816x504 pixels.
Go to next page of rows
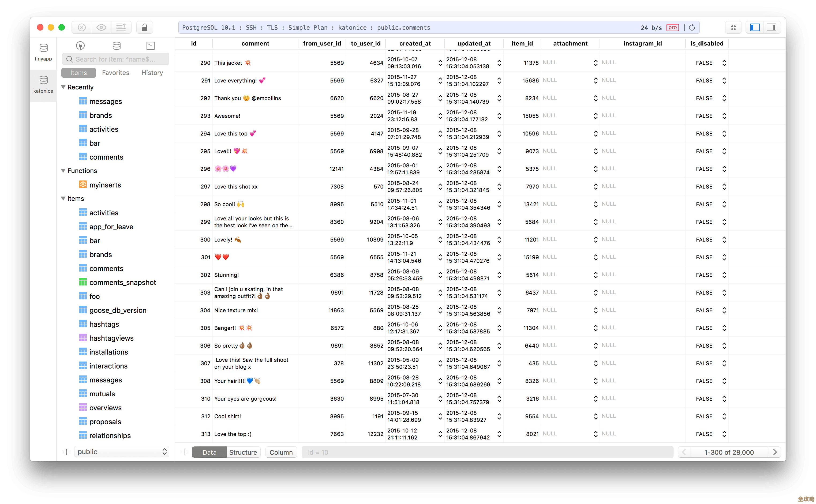click(775, 452)
